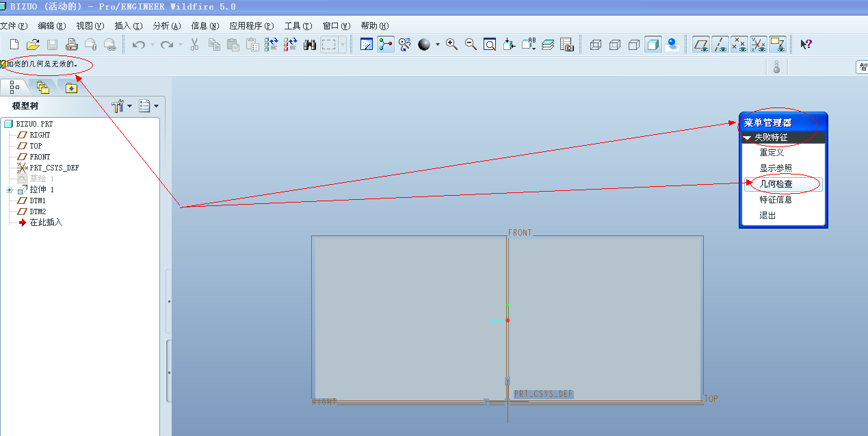Switch display to shading
Screen dimensions: 868x436
[653, 44]
